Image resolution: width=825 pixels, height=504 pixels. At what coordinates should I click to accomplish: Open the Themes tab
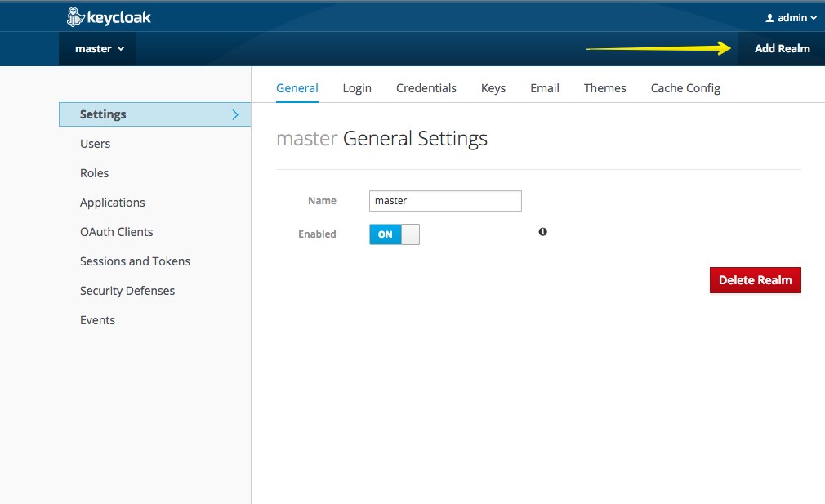point(605,88)
